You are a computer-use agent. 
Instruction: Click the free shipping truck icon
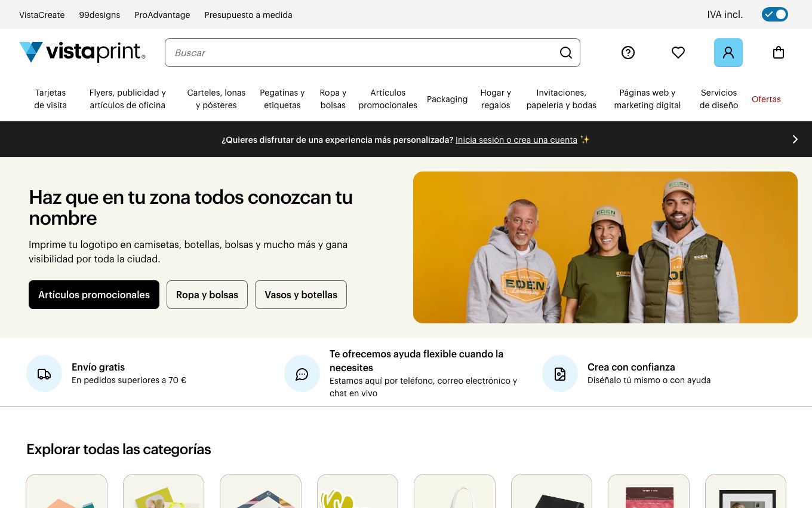[44, 374]
